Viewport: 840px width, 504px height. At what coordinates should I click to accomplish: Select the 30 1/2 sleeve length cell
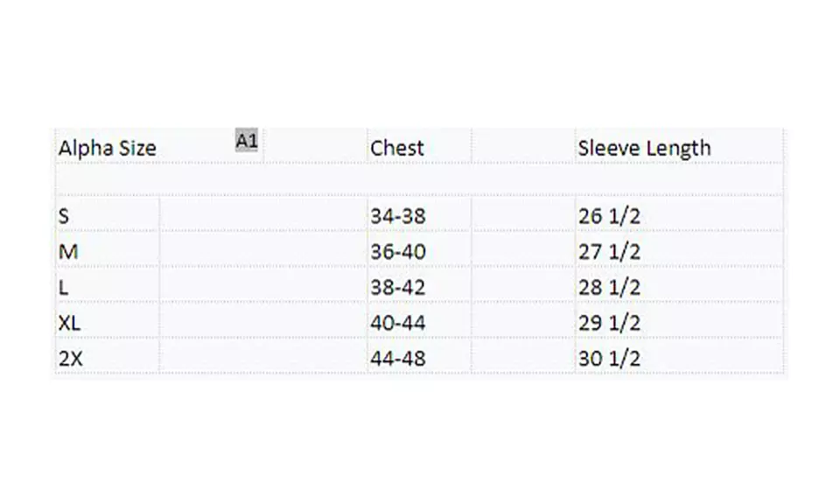tap(609, 358)
